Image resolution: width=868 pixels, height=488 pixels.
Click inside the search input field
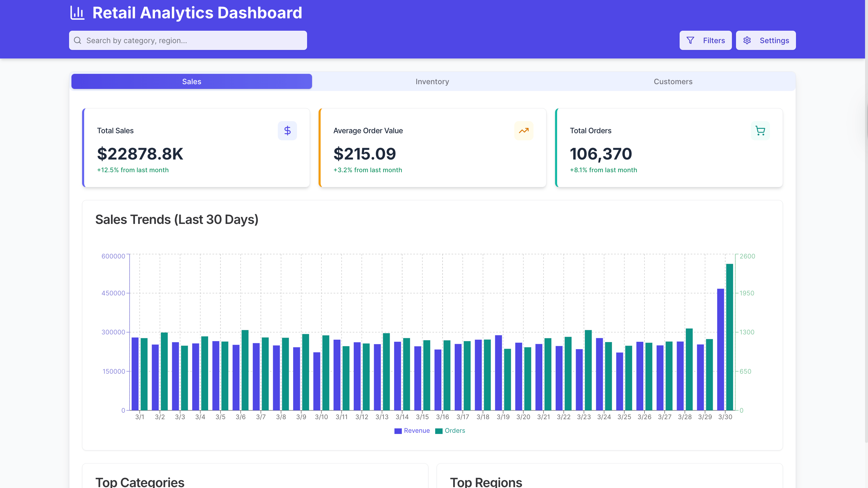coord(188,40)
